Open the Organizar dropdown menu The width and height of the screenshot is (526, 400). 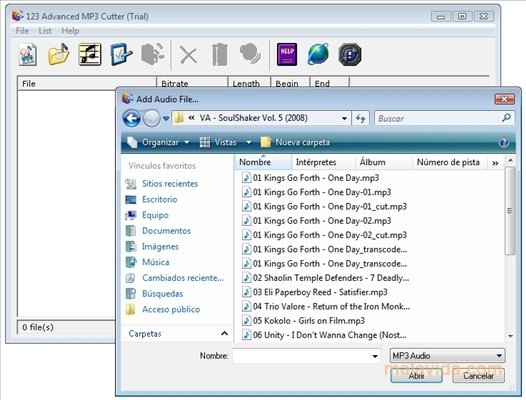tap(158, 143)
